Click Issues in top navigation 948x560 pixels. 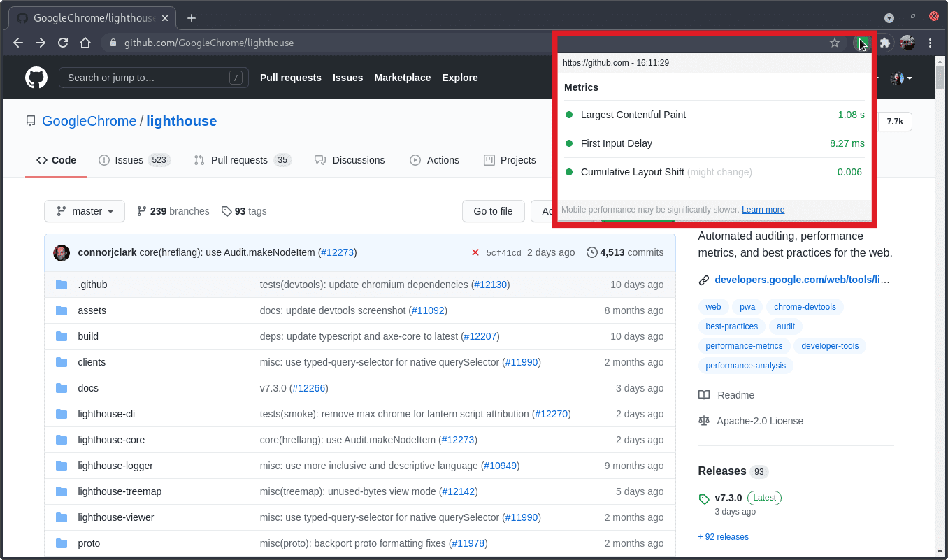pyautogui.click(x=347, y=78)
